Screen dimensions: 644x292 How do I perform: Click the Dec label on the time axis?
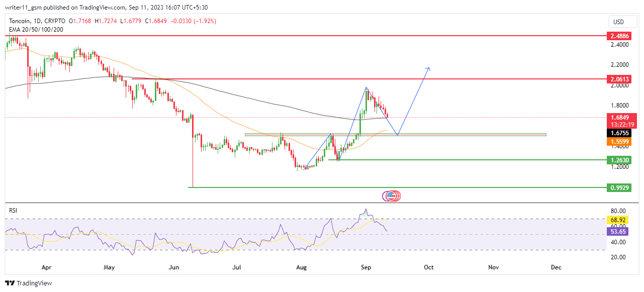point(556,268)
